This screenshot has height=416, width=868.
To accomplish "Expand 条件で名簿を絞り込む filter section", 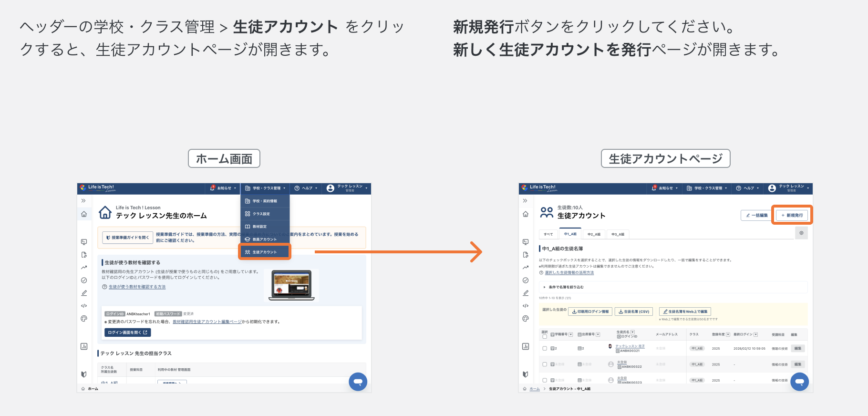I will coord(673,287).
